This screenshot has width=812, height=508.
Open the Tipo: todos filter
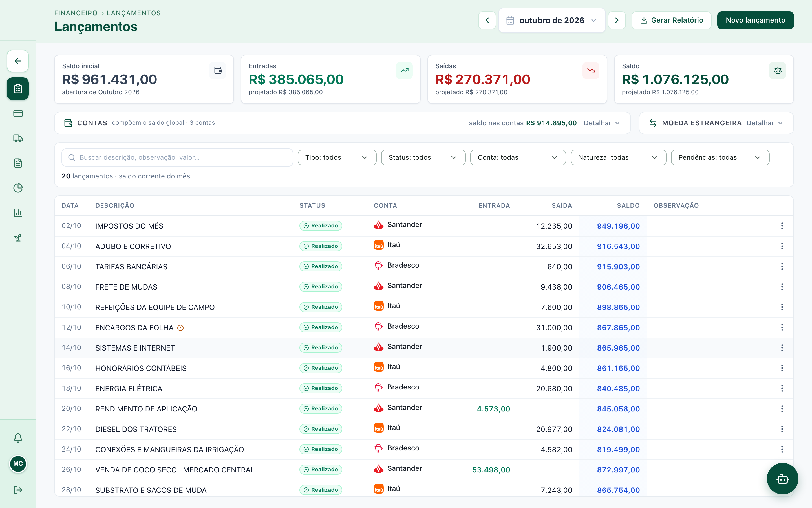click(x=337, y=157)
